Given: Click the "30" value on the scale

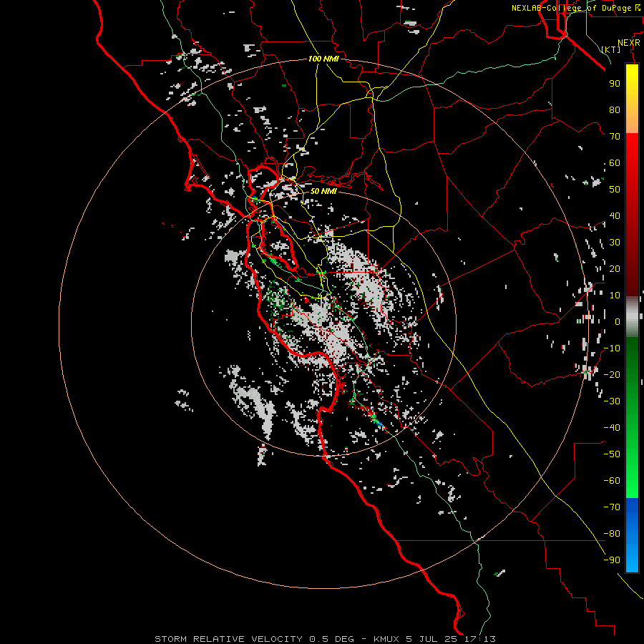Looking at the screenshot, I should 615,243.
